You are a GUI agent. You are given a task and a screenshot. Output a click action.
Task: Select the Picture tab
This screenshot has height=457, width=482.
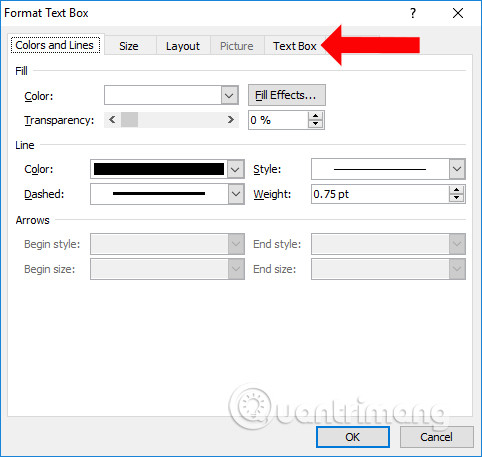click(x=237, y=46)
